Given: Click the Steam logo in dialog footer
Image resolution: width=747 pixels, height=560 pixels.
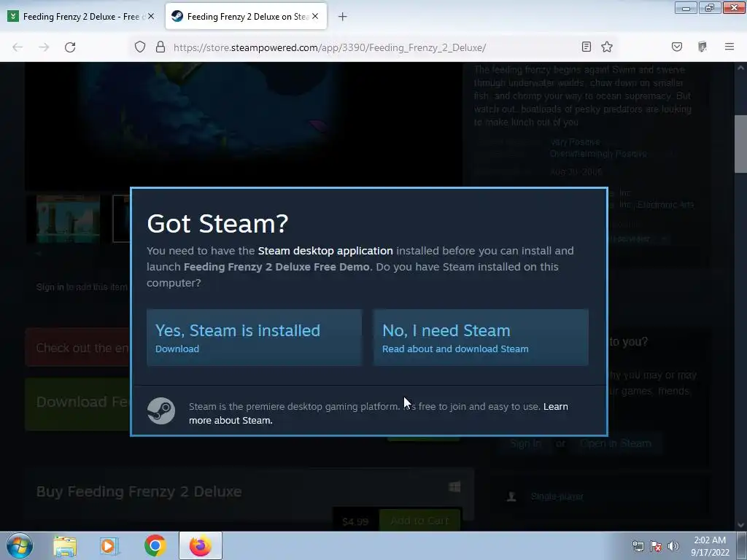Looking at the screenshot, I should coord(161,411).
